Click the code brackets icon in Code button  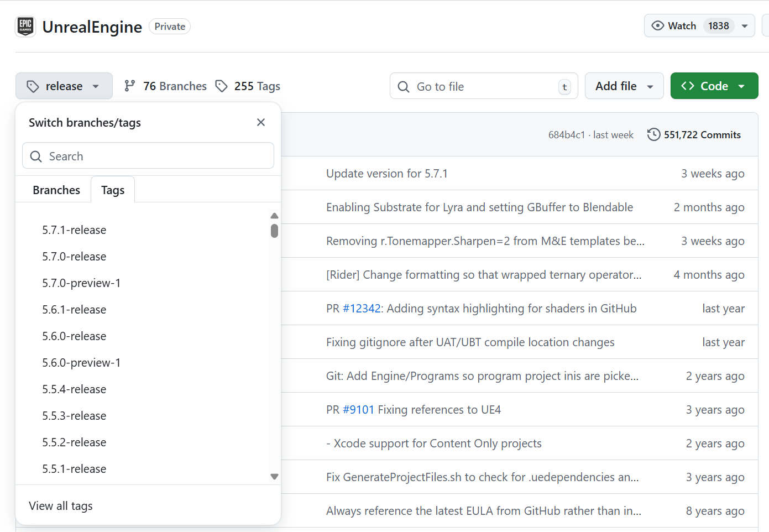coord(688,86)
